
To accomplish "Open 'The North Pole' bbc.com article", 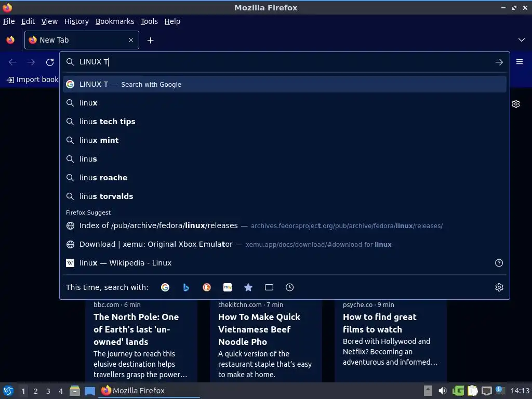I will [141, 341].
